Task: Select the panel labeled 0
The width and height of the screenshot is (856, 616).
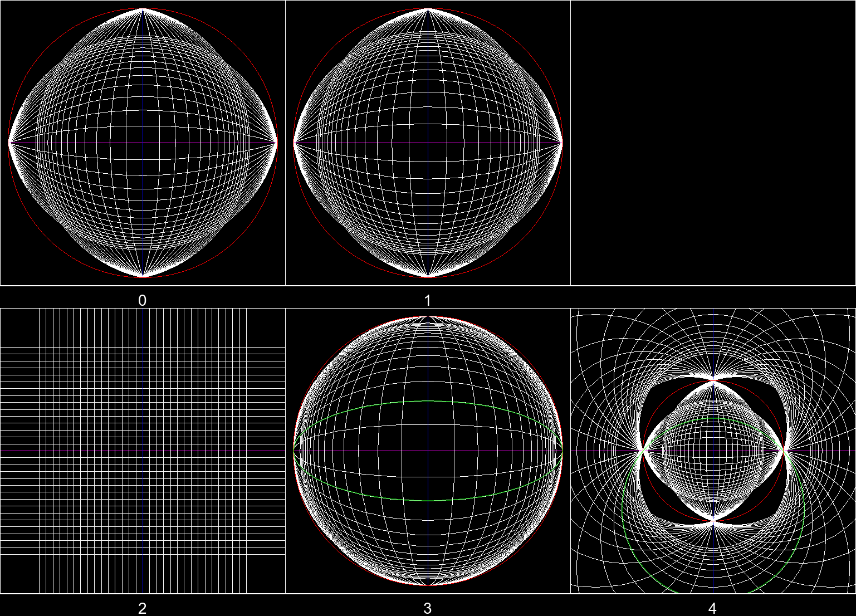Action: (x=142, y=142)
